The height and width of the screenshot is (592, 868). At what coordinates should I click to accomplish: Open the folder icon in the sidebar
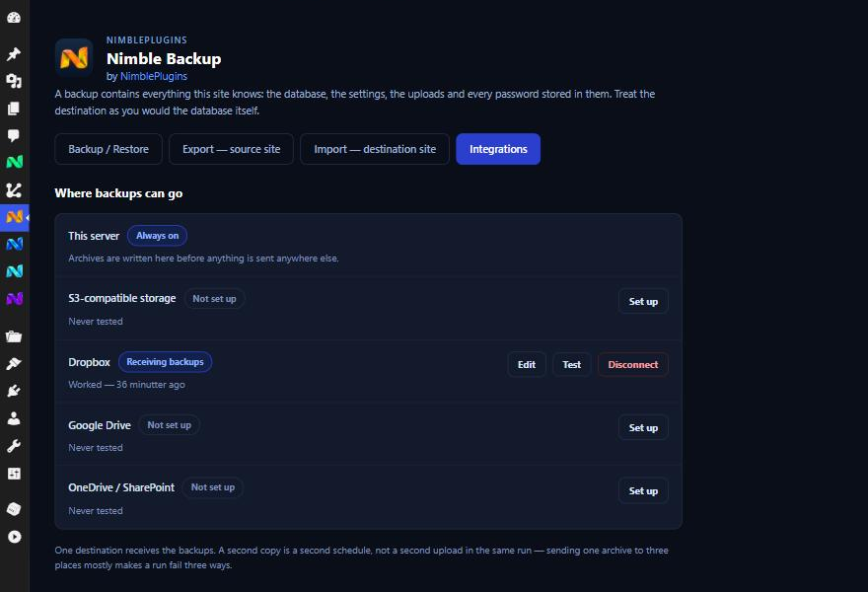tap(14, 336)
